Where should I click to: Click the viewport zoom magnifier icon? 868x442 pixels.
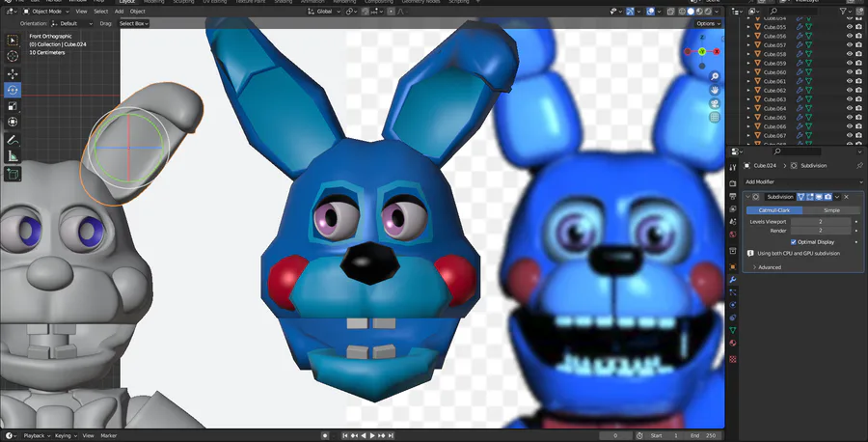[x=715, y=76]
